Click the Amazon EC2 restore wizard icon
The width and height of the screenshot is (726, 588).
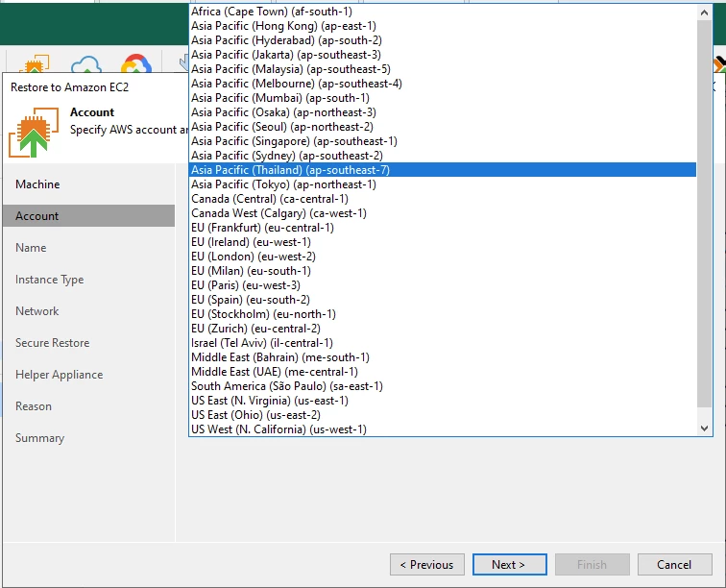[x=34, y=133]
